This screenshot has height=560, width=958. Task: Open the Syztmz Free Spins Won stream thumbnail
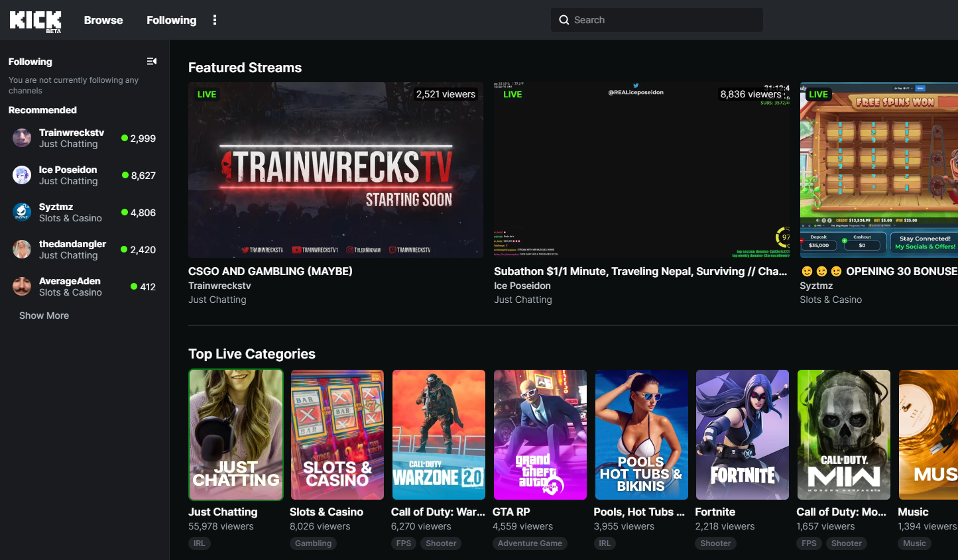[879, 170]
